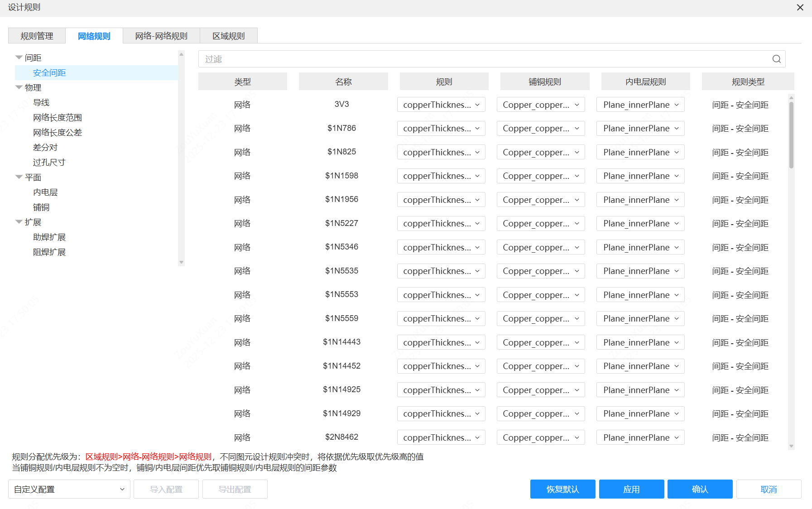Switch to the 规则管理 tab
812x509 pixels.
(37, 36)
